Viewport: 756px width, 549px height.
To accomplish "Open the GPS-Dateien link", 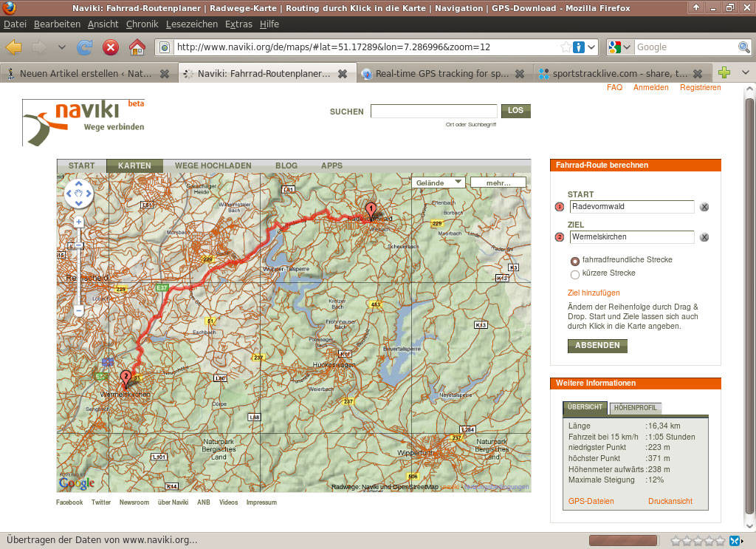I will pos(591,501).
